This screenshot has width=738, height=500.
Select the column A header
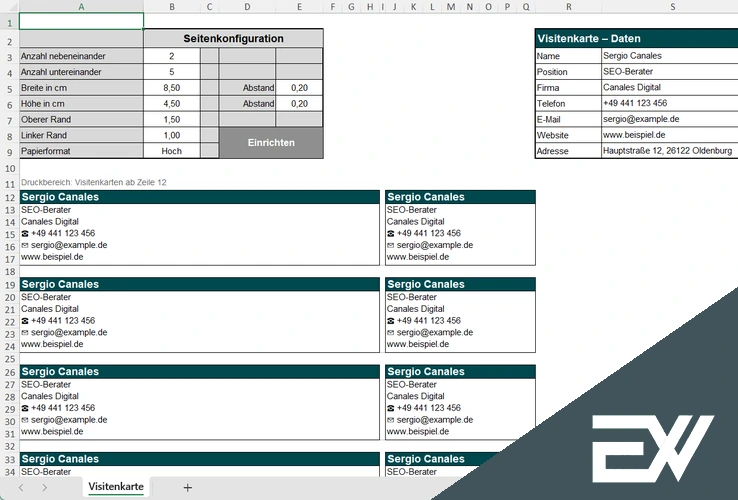point(81,7)
